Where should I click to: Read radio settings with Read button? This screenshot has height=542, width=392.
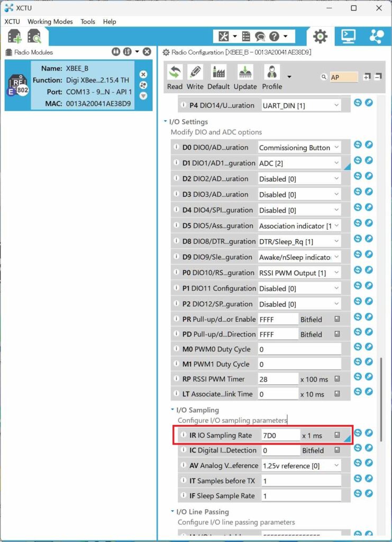click(x=175, y=78)
